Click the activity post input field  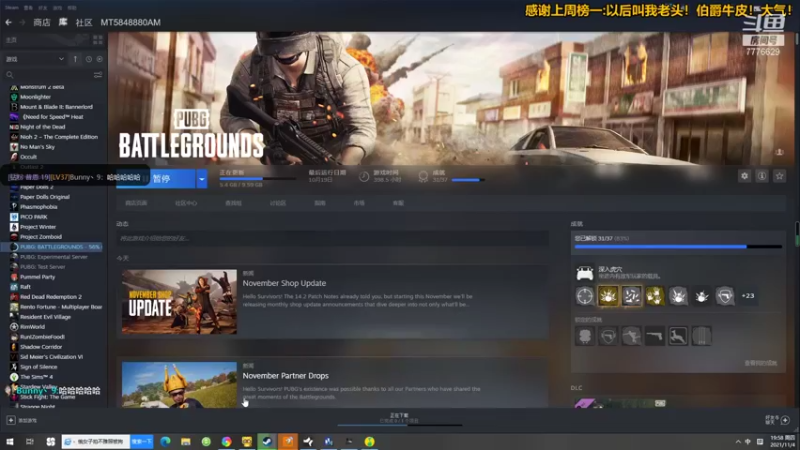[332, 238]
